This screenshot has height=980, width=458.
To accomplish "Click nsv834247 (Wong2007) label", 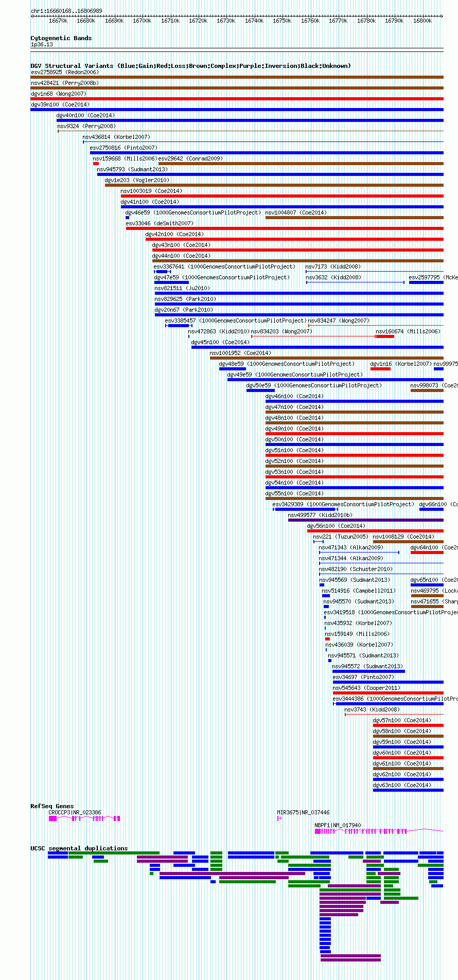I will (339, 320).
